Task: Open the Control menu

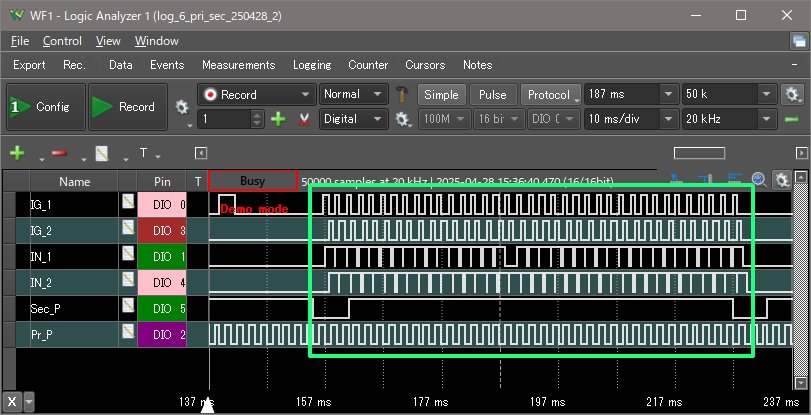Action: click(62, 41)
